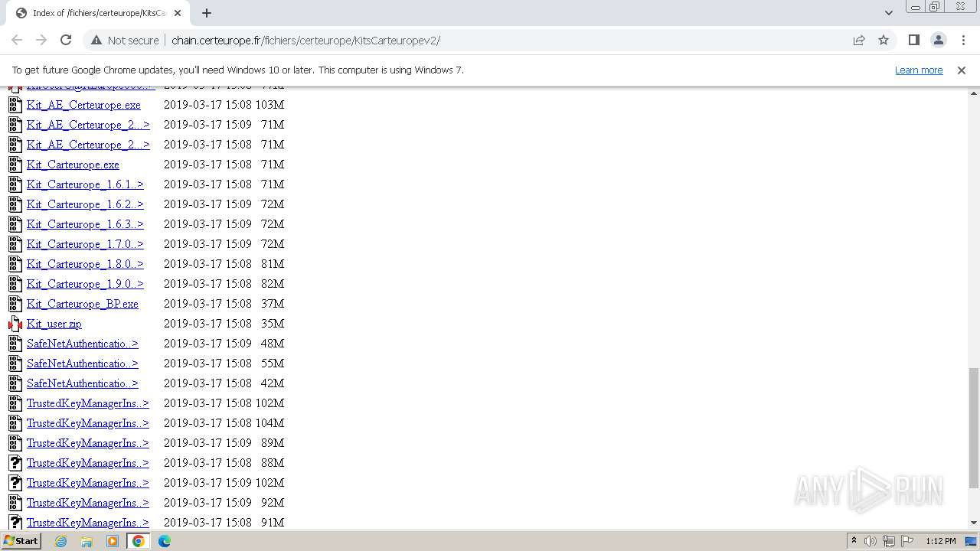Click the Kit_user.zip archive file icon
980x551 pixels.
15,324
